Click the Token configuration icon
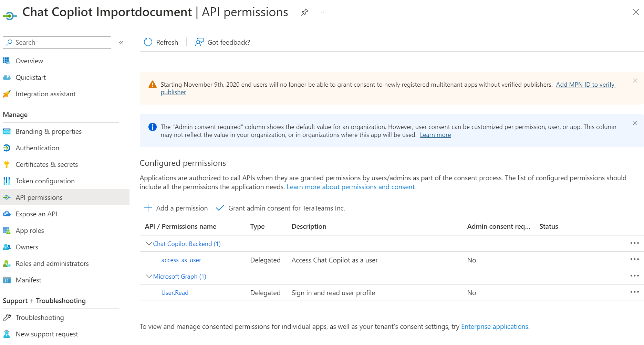 [7, 181]
